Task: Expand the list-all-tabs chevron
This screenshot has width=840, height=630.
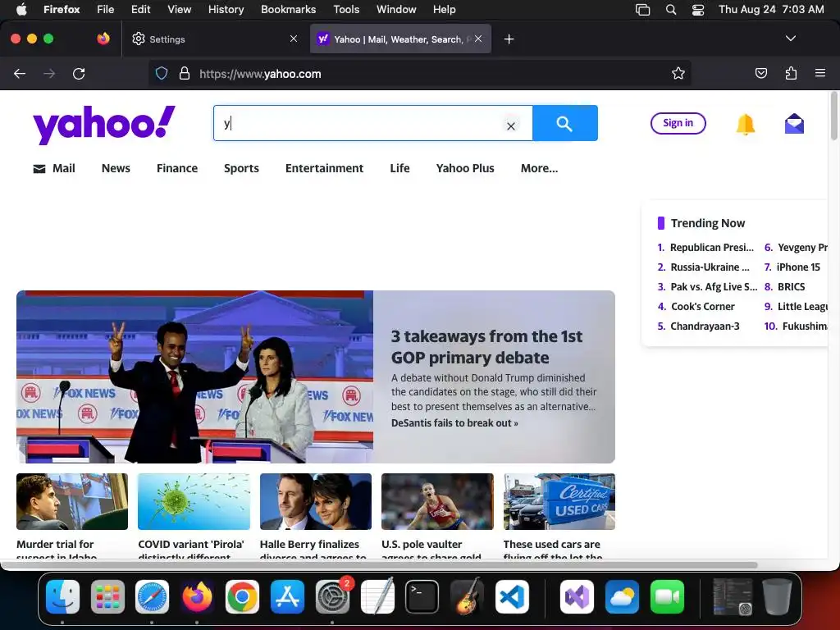Action: (791, 39)
